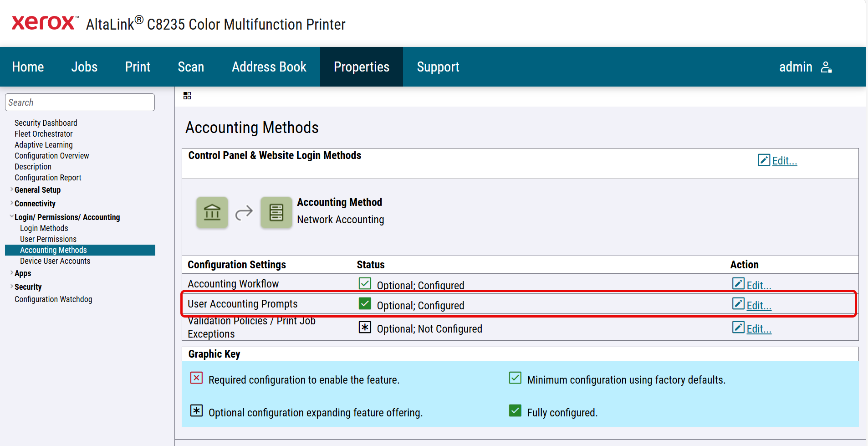
Task: Open Edit link for User Accounting Prompts
Action: pos(759,306)
